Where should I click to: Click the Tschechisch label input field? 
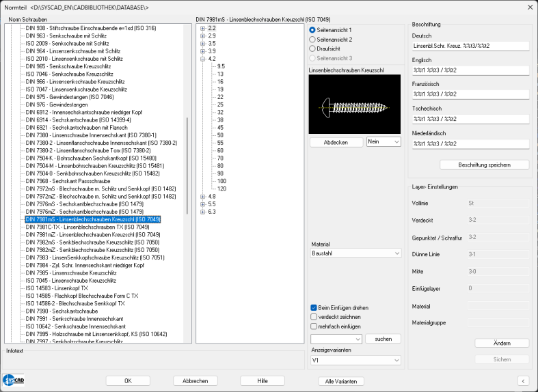coord(470,119)
